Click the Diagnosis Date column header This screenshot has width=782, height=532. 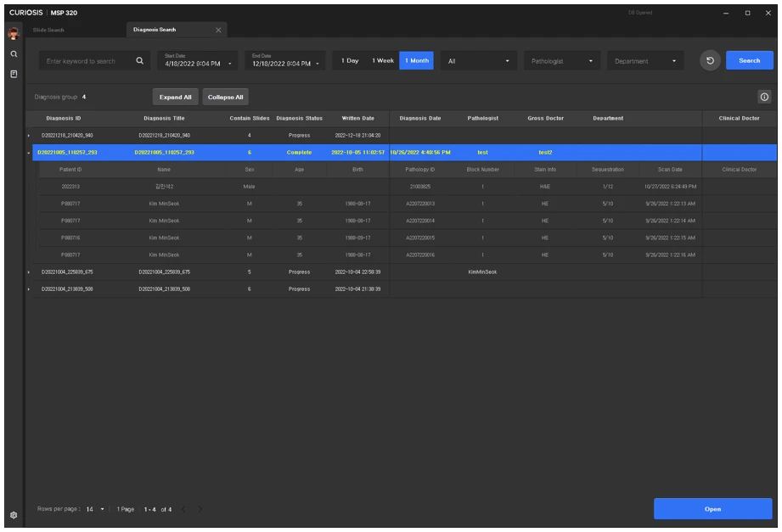pos(420,118)
